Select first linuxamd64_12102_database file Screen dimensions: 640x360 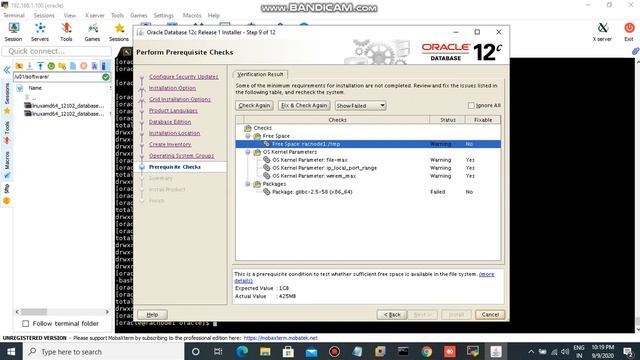click(x=64, y=106)
